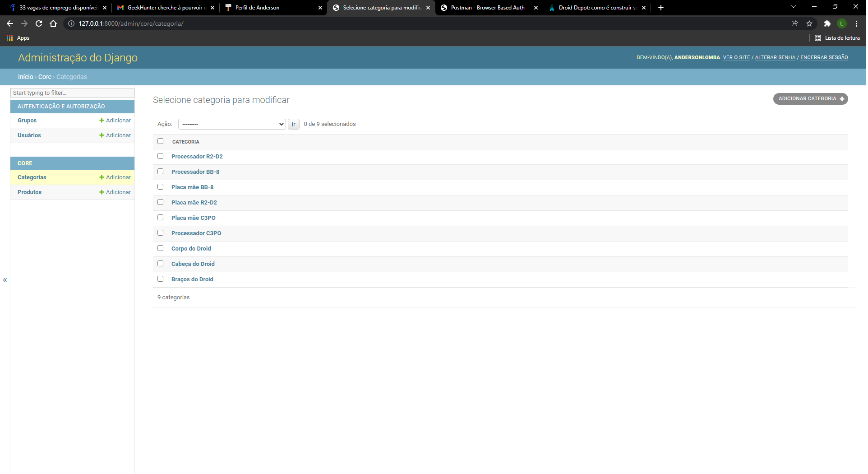The width and height of the screenshot is (868, 474).
Task: Bookmark the page with the star icon
Action: coord(809,23)
